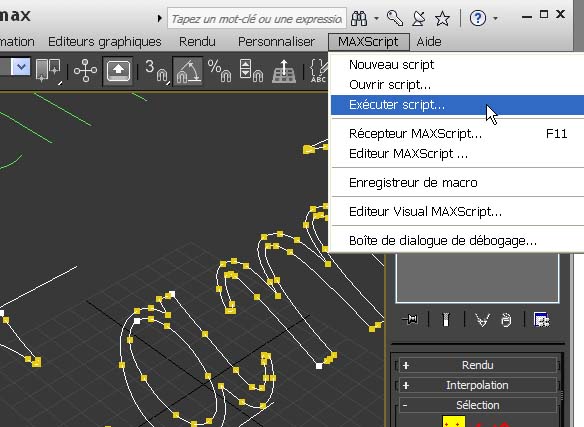The image size is (584, 427).
Task: Open Configure Modifier Sets icon
Action: 542,319
